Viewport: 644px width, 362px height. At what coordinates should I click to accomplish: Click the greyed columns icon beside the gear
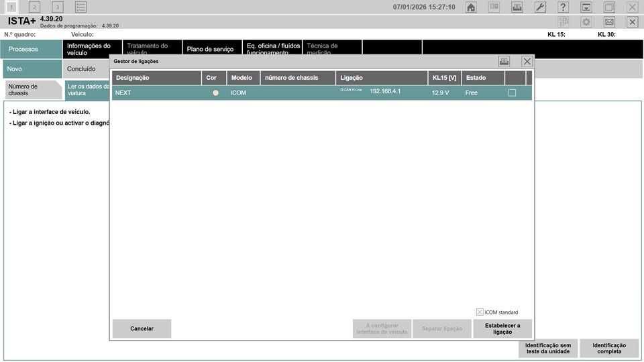pyautogui.click(x=563, y=21)
